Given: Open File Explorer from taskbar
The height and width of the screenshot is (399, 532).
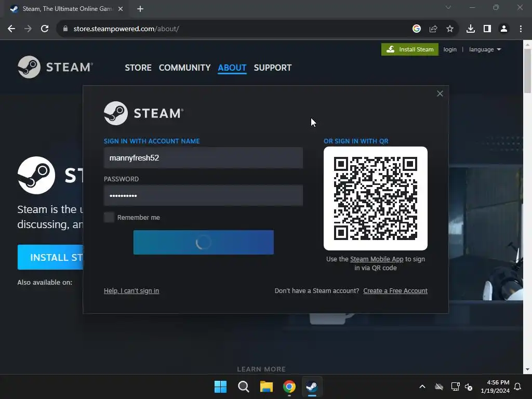Looking at the screenshot, I should [267, 387].
